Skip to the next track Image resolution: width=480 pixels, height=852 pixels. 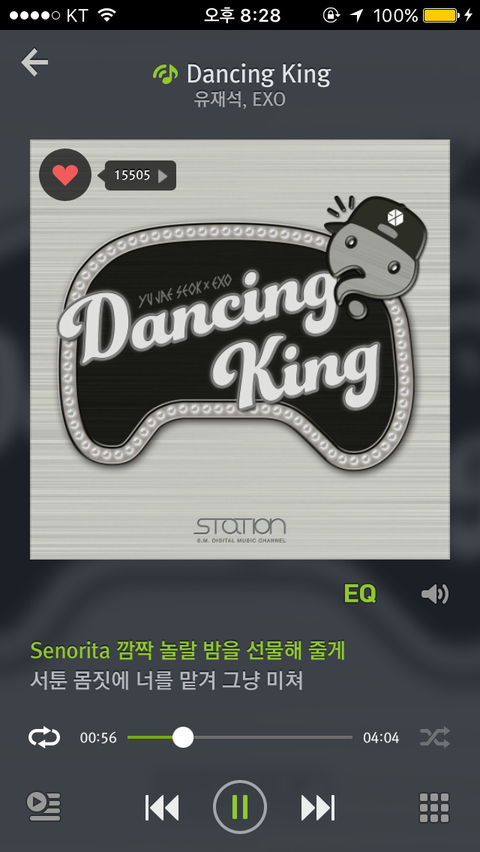click(x=318, y=807)
